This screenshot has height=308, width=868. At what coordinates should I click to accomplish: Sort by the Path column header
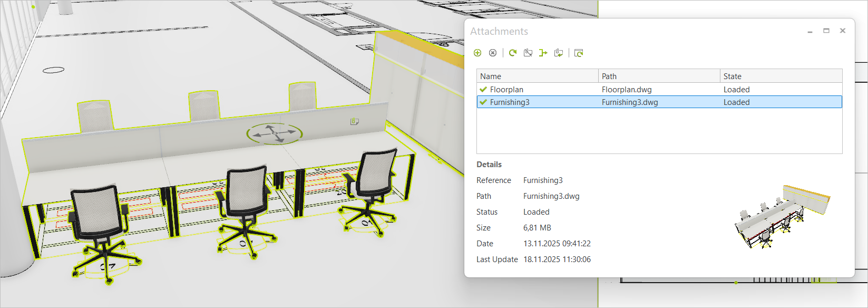(x=659, y=76)
